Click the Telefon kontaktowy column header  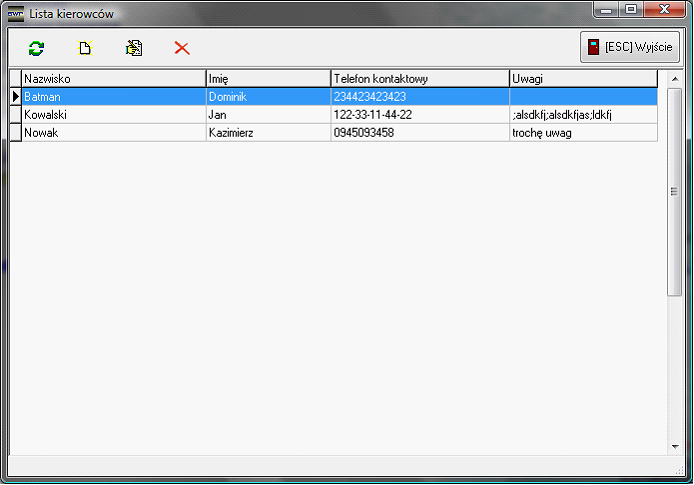coord(419,78)
